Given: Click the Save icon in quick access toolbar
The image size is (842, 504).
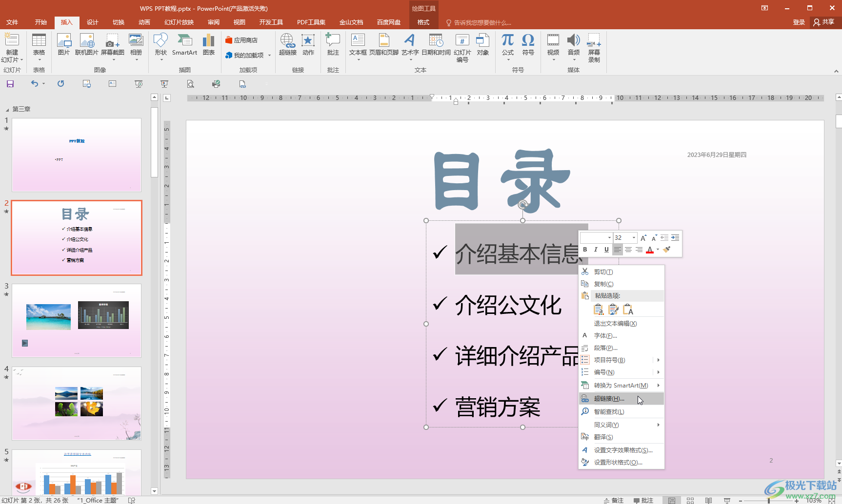Looking at the screenshot, I should (x=10, y=84).
